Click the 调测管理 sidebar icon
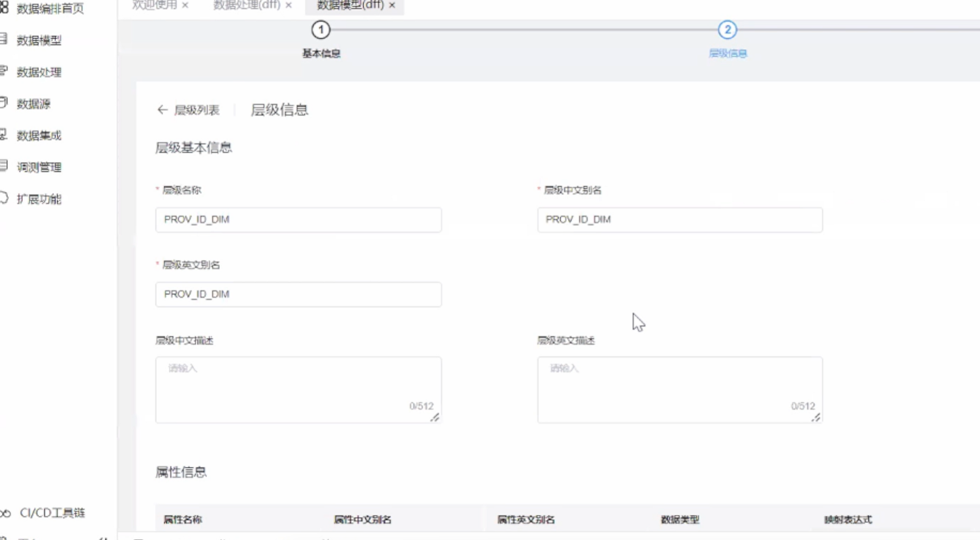This screenshot has height=540, width=980. point(4,166)
